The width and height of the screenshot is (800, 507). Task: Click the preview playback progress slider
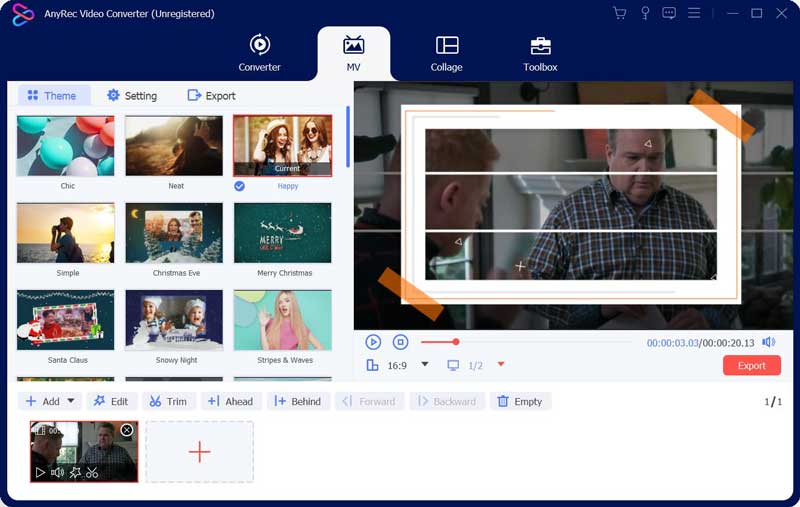tap(526, 342)
